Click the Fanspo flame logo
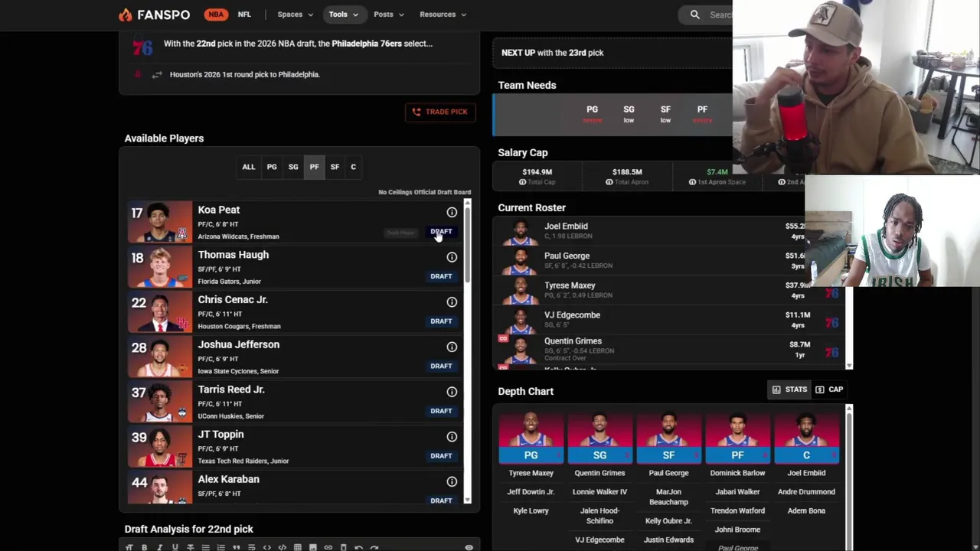This screenshot has width=980, height=551. click(x=126, y=15)
